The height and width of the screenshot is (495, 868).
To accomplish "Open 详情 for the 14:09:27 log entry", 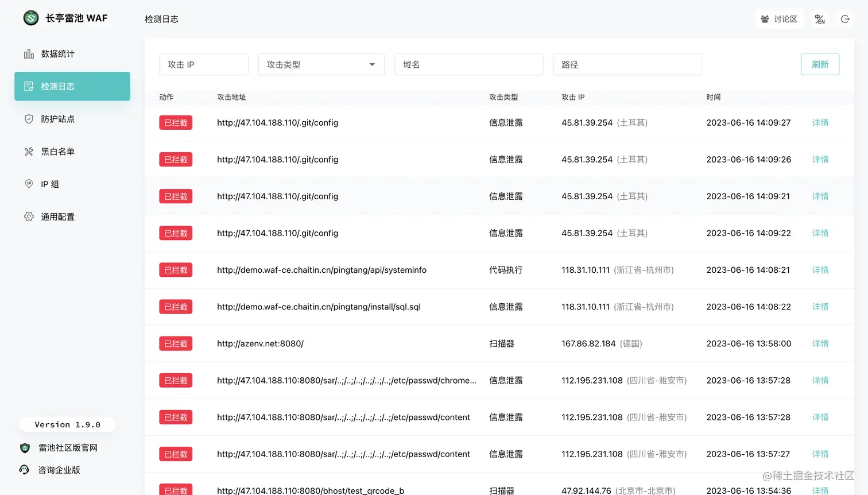I will [x=820, y=123].
